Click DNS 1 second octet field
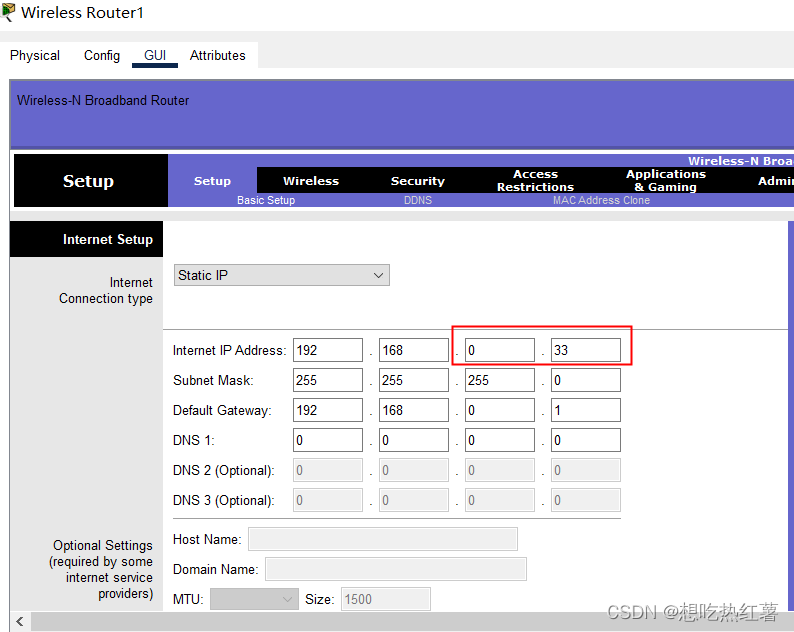This screenshot has height=632, width=794. 414,440
